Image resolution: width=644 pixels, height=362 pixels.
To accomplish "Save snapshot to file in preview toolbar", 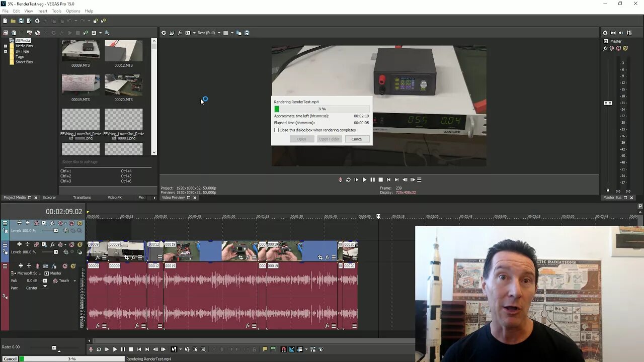I will point(247,33).
